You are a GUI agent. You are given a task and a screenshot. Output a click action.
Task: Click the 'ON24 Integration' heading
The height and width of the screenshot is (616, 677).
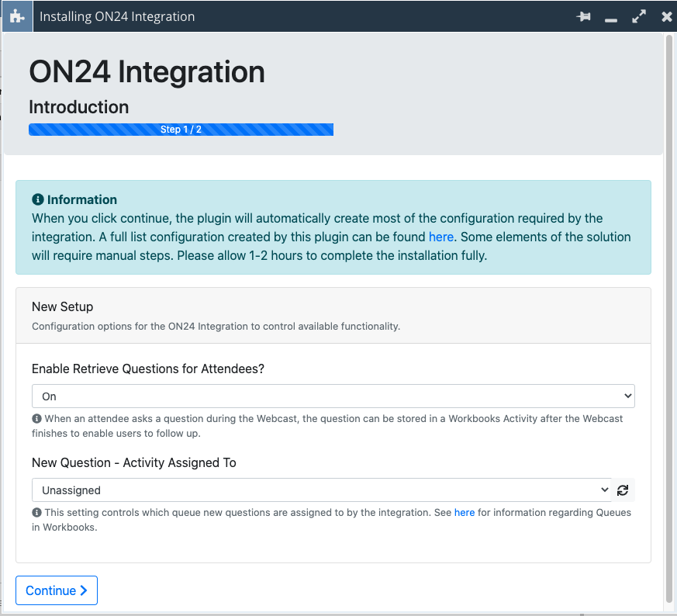pos(147,71)
